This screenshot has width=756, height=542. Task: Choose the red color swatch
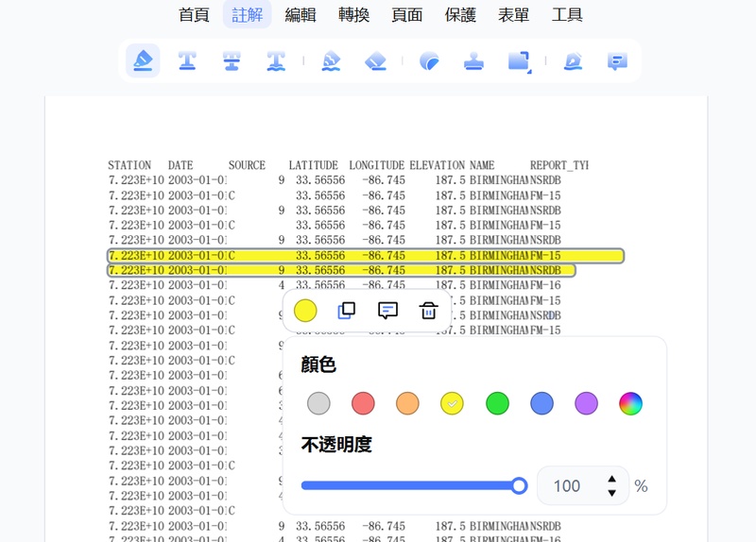(363, 403)
